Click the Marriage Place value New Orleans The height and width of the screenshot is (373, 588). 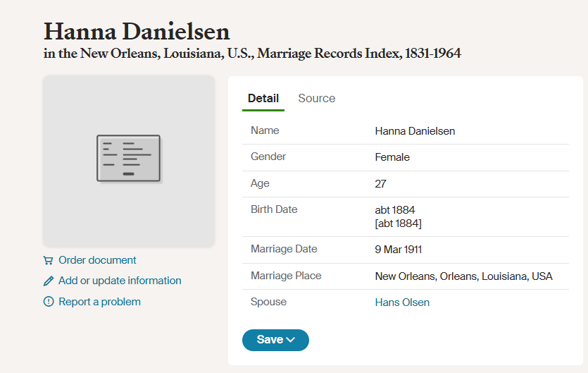pos(463,276)
